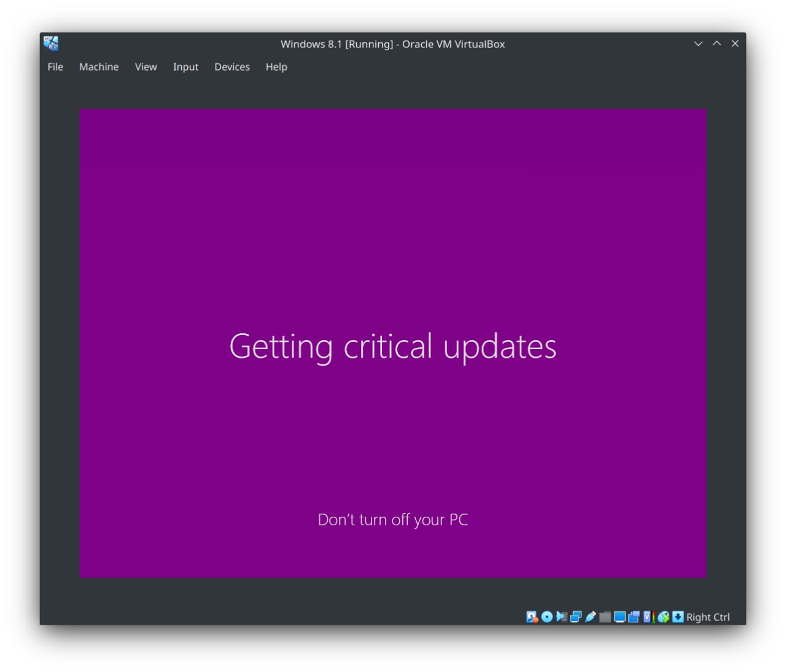Screen dimensions: 786x672
Task: Click the display monitor indicator icon
Action: pos(620,617)
